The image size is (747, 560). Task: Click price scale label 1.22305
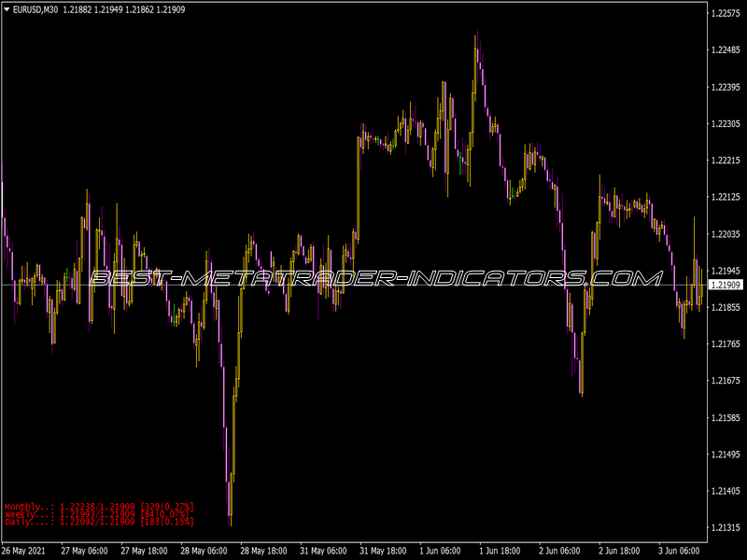[726, 124]
